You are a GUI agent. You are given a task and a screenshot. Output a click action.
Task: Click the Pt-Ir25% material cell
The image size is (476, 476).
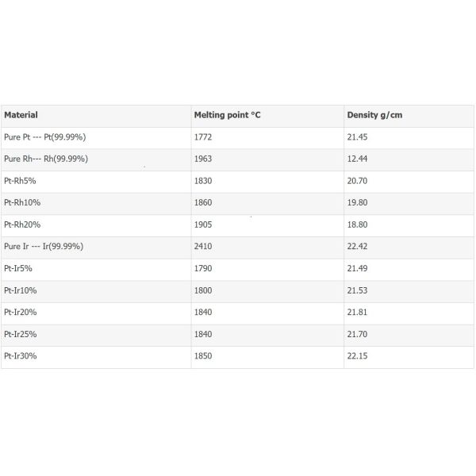tap(21, 335)
